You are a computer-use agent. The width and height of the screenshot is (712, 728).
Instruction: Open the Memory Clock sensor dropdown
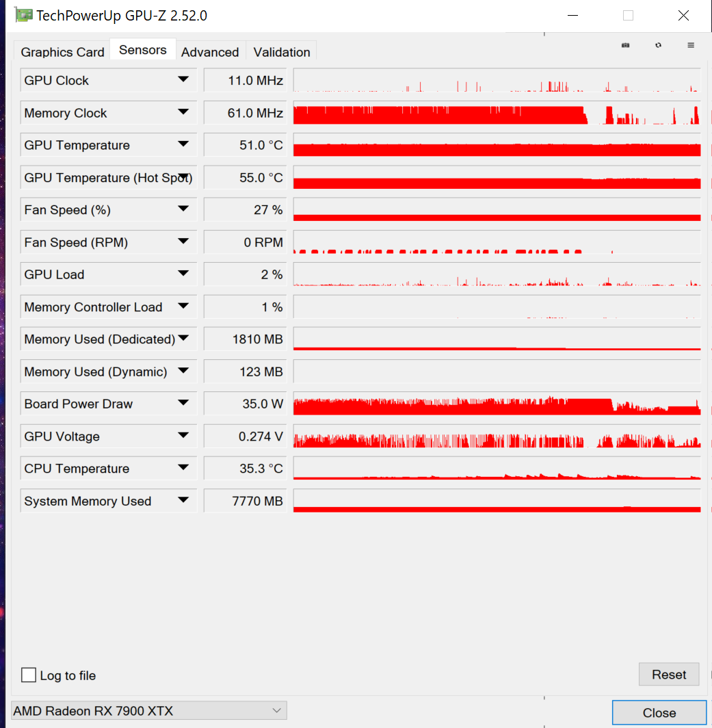(x=183, y=112)
